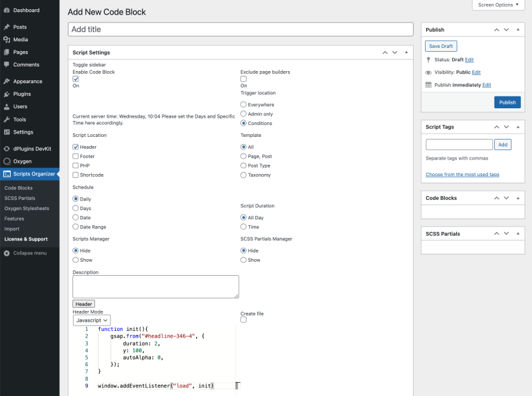Open Features submenu item
This screenshot has width=532, height=396.
point(14,219)
